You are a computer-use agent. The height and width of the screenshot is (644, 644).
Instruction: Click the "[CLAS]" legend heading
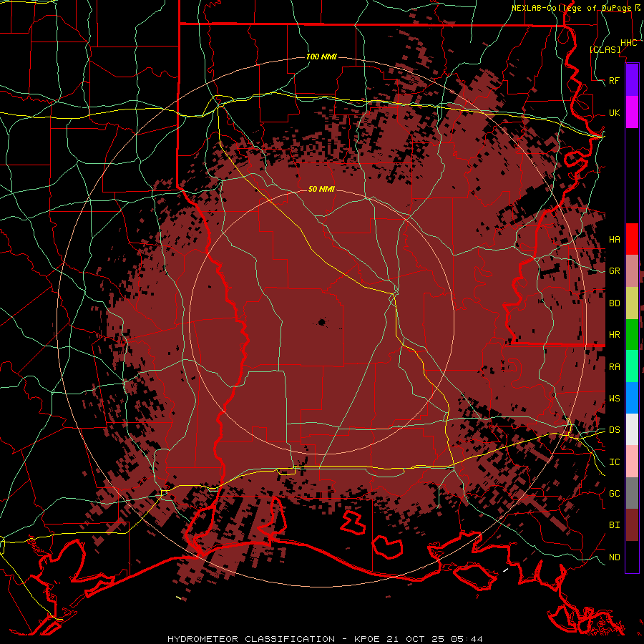(605, 50)
